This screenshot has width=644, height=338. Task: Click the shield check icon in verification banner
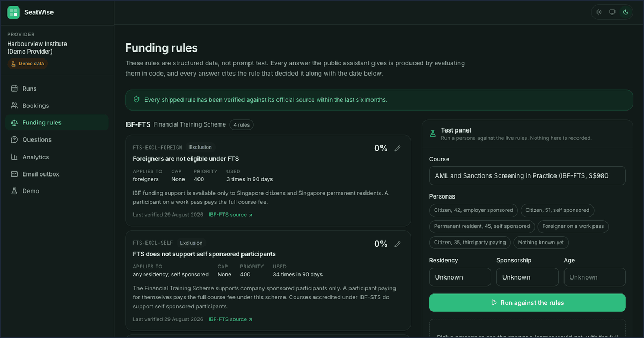[x=136, y=100]
